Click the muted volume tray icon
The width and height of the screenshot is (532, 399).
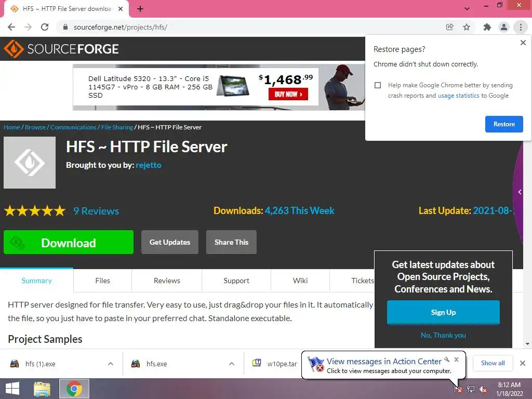[483, 389]
